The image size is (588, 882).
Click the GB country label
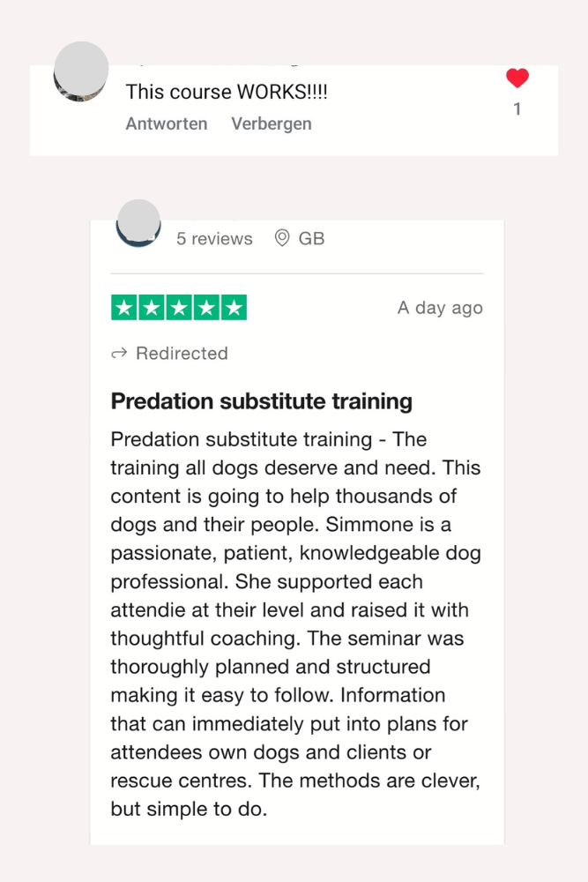(x=311, y=238)
